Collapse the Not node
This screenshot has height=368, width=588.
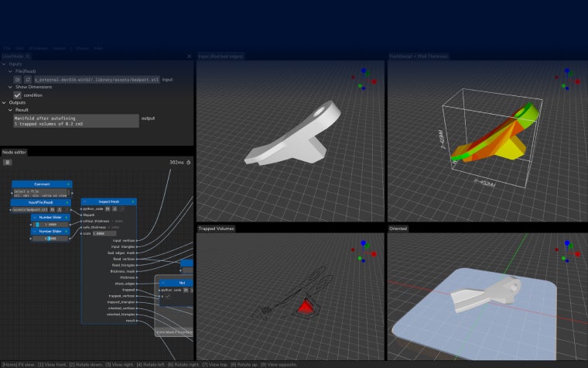click(x=162, y=283)
